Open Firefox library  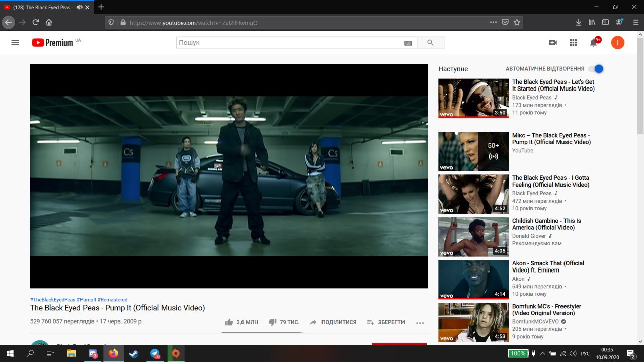[x=592, y=22]
